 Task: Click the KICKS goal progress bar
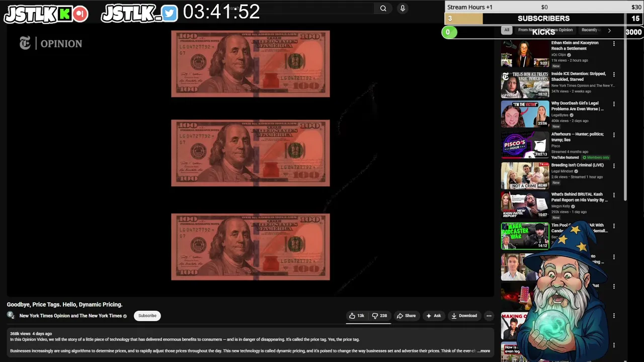pyautogui.click(x=543, y=32)
